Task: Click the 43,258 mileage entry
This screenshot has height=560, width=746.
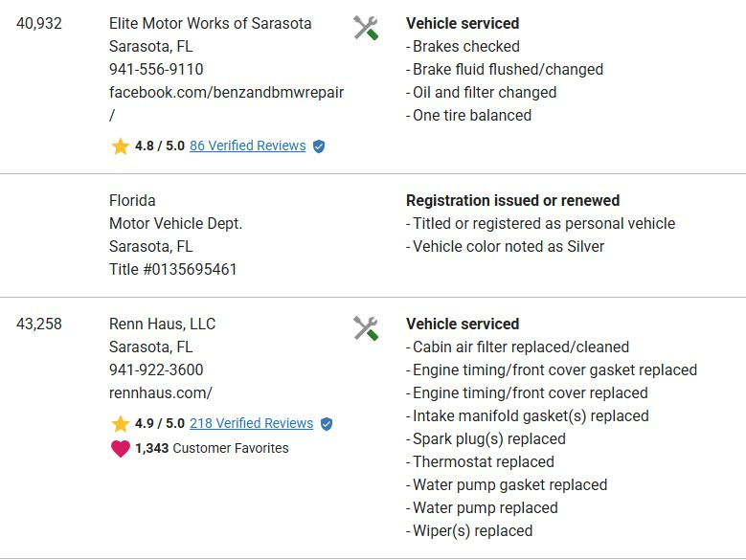Action: click(39, 324)
